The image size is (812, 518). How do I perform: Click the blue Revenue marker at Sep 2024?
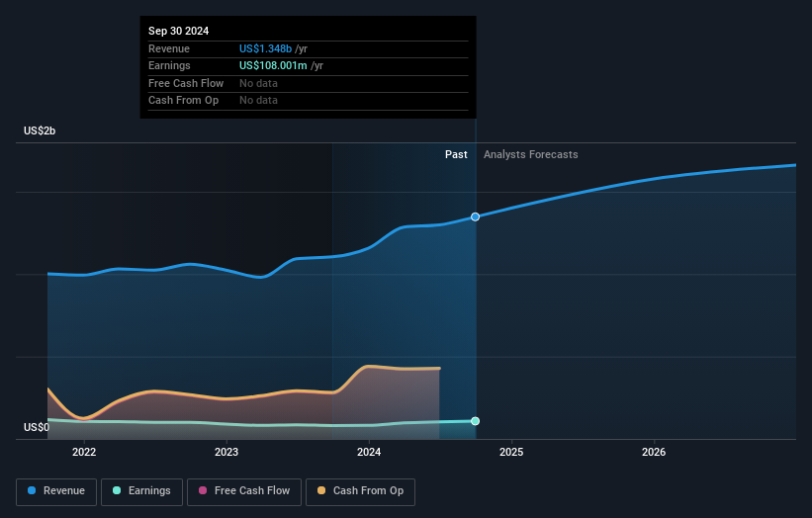[x=475, y=216]
